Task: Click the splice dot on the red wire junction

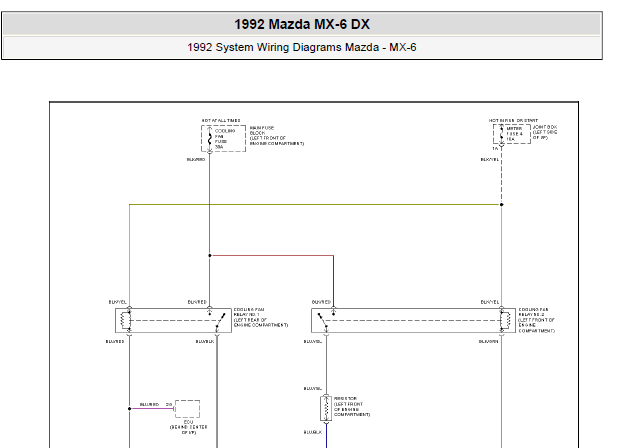Action: [210, 256]
